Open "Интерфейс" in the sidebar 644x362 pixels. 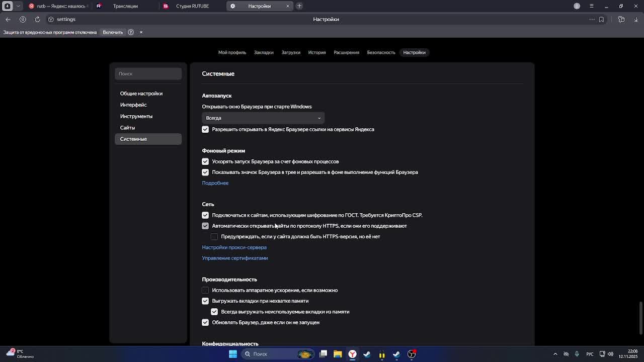click(x=148, y=105)
